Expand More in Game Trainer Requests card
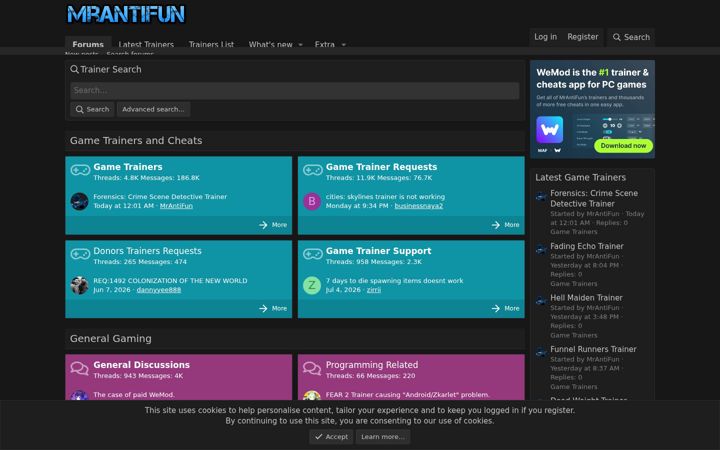The width and height of the screenshot is (720, 450). tap(506, 225)
